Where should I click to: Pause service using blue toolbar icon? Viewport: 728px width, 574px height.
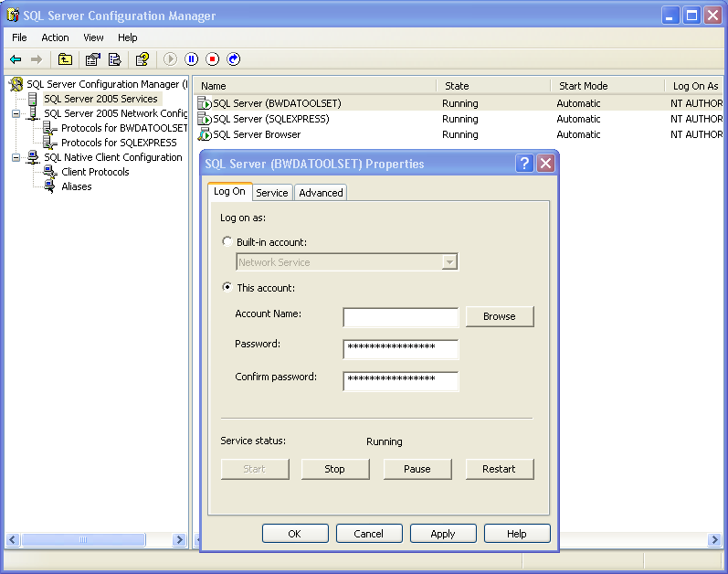(x=191, y=59)
